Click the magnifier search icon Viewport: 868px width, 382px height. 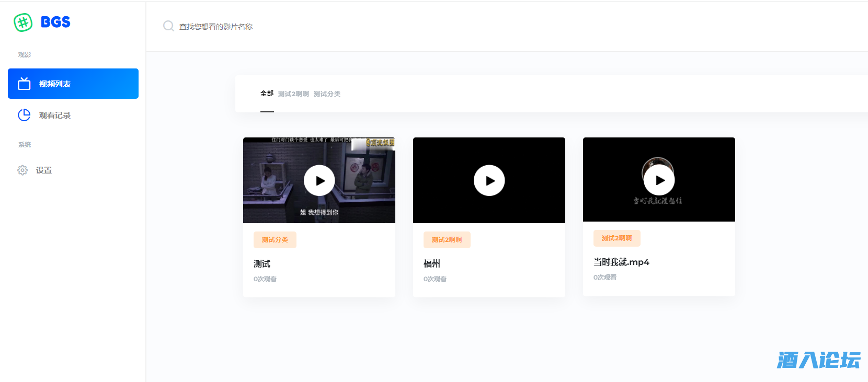point(168,26)
